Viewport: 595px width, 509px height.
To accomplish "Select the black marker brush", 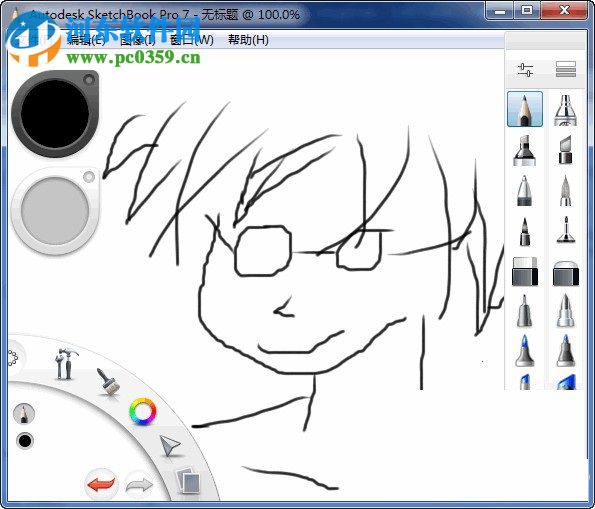I will [x=525, y=150].
